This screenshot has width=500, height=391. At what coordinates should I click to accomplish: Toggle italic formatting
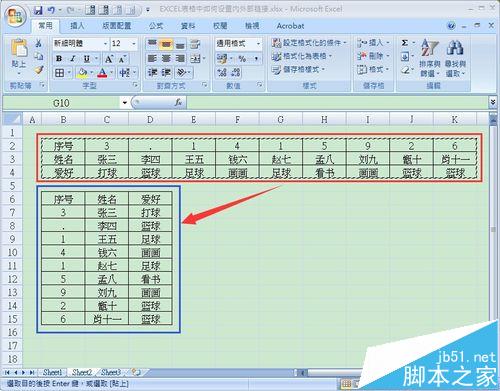[73, 59]
